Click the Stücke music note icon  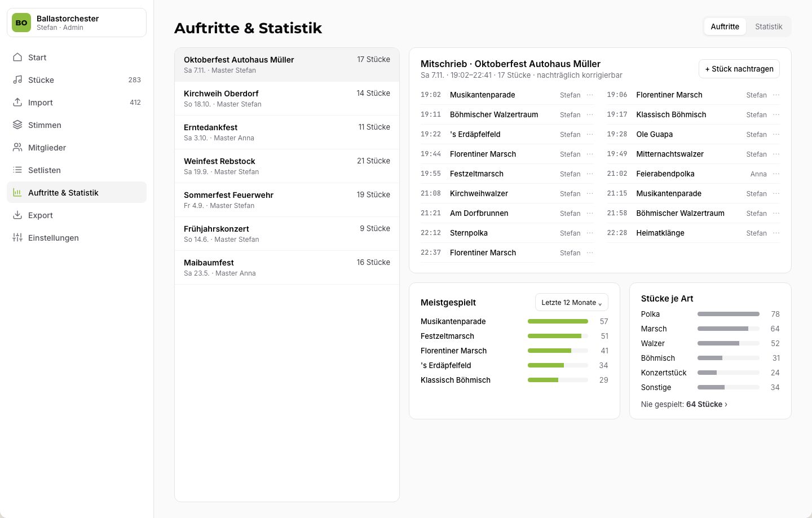pyautogui.click(x=17, y=79)
